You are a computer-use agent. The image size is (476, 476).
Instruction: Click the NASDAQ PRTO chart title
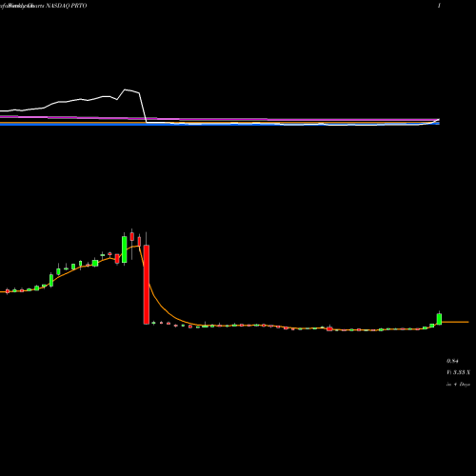click(67, 6)
